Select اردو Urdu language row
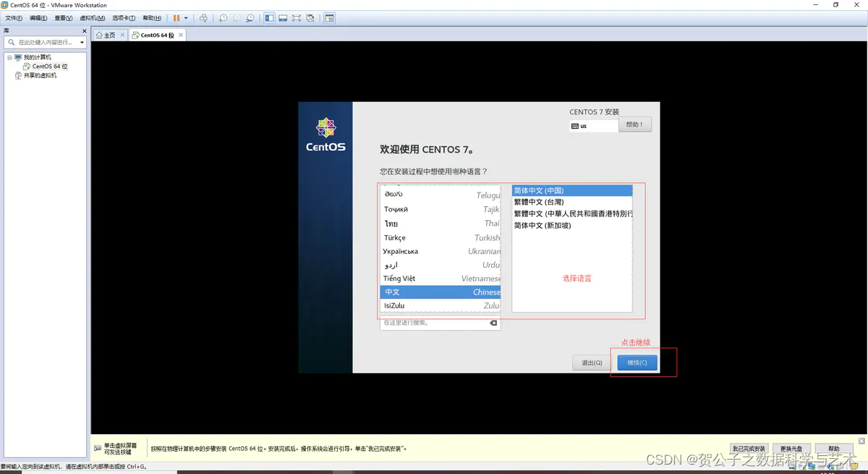Viewport: 868px width, 474px height. (441, 265)
